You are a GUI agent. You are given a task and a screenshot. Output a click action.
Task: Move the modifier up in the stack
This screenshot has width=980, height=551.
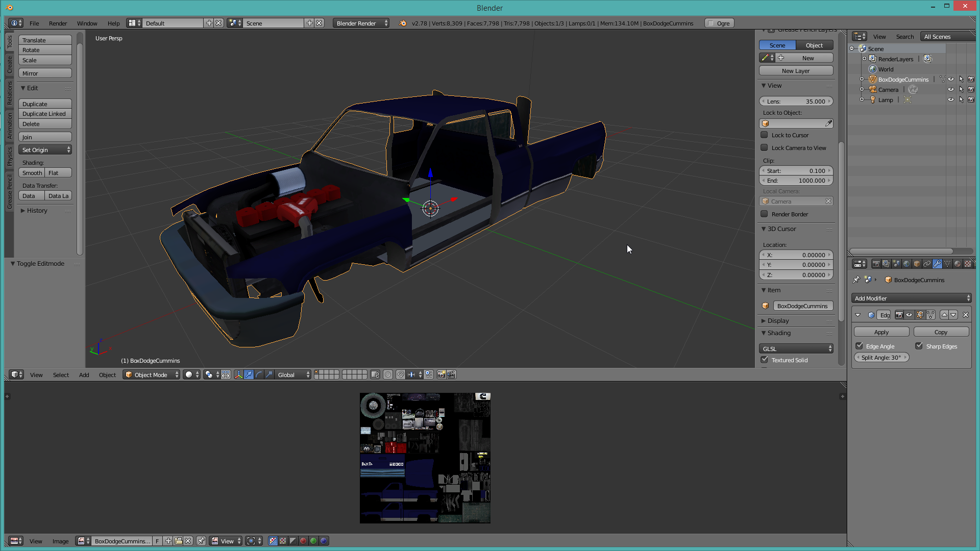[x=944, y=315]
